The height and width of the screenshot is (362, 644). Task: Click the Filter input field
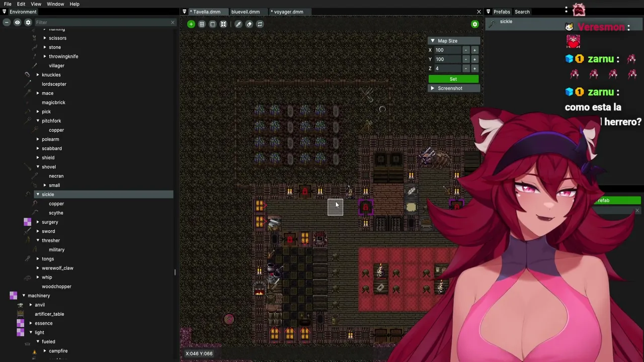(x=102, y=22)
